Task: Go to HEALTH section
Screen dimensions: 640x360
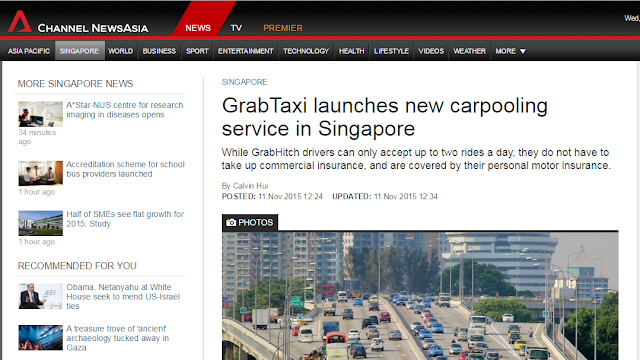Action: point(351,51)
